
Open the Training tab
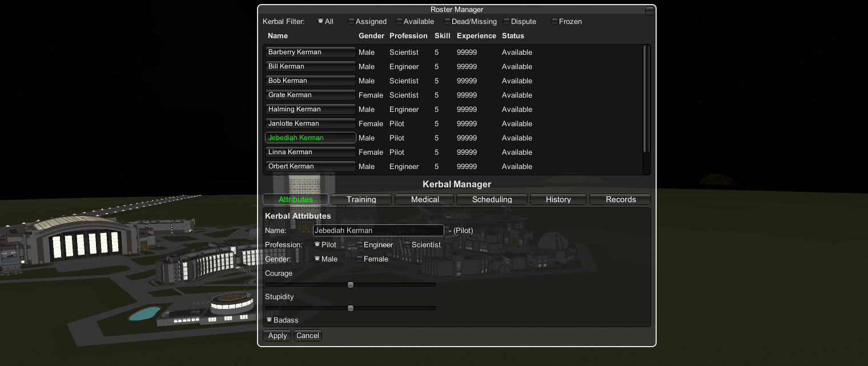[x=361, y=199]
